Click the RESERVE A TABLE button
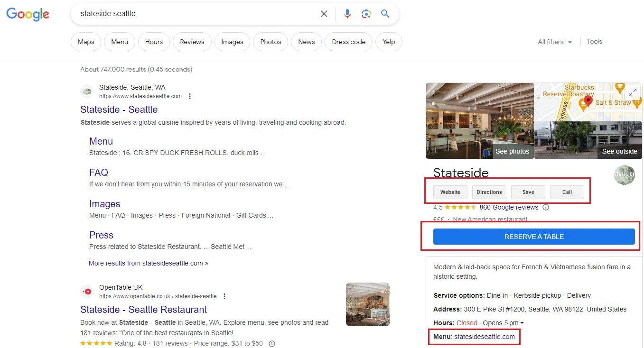644x348 pixels. click(x=533, y=236)
